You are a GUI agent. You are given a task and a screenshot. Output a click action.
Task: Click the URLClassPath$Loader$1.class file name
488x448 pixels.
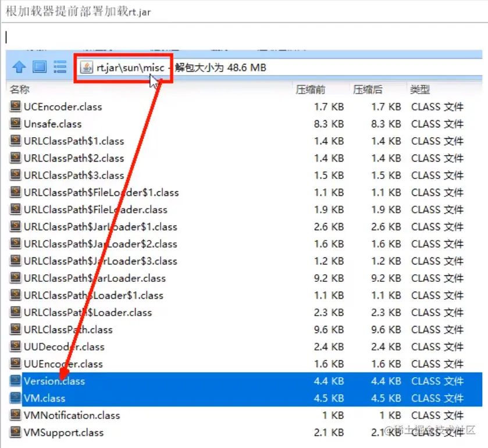point(94,295)
